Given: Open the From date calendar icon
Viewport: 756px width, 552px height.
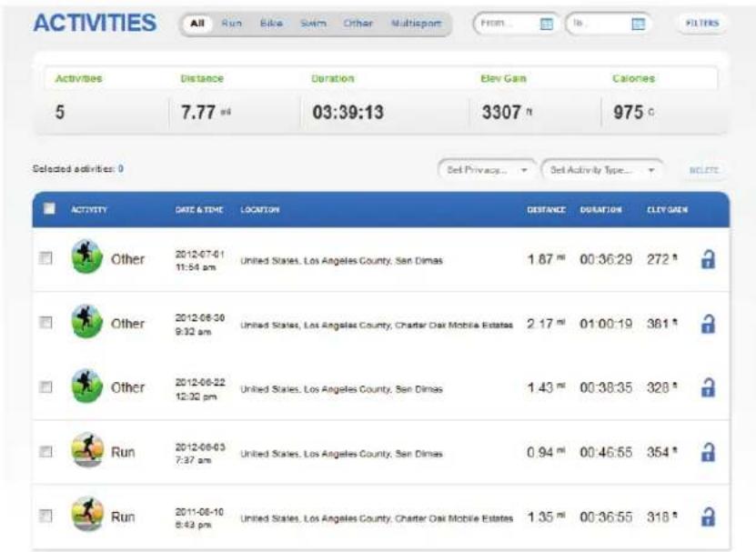Looking at the screenshot, I should (546, 24).
